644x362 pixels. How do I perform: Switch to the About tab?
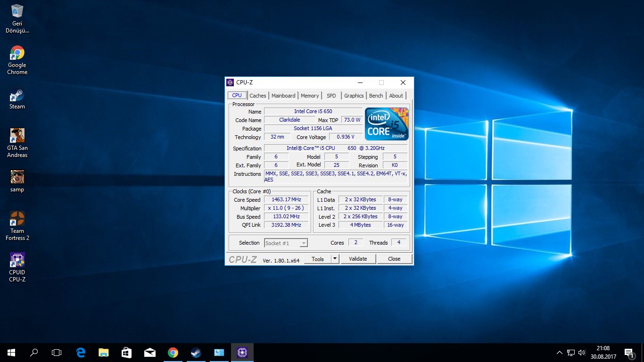(x=396, y=96)
